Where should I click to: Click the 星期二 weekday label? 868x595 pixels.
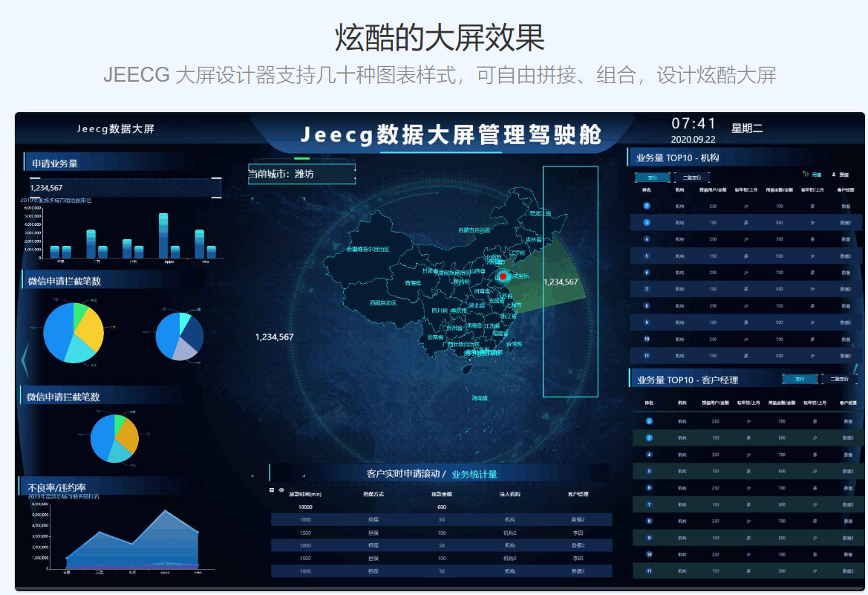click(x=747, y=129)
